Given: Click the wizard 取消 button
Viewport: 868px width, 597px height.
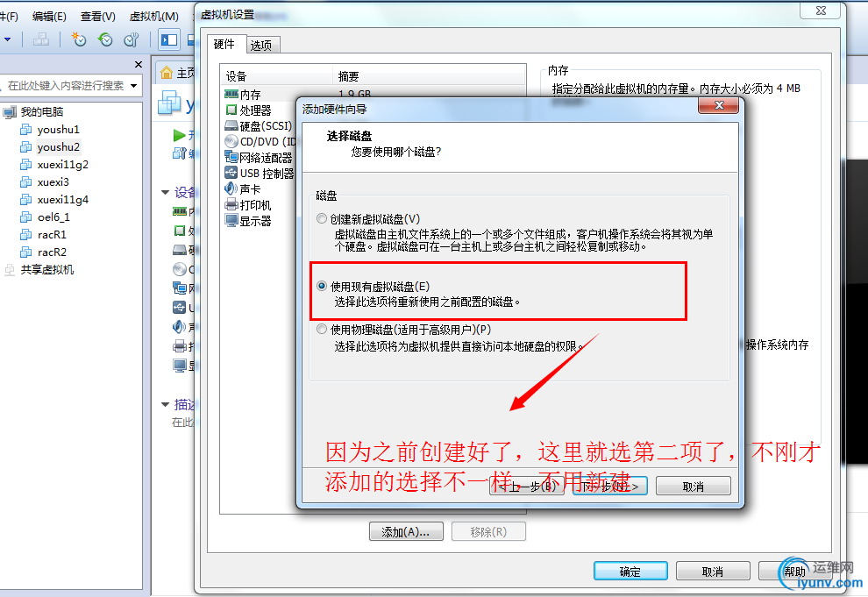Looking at the screenshot, I should pos(693,487).
